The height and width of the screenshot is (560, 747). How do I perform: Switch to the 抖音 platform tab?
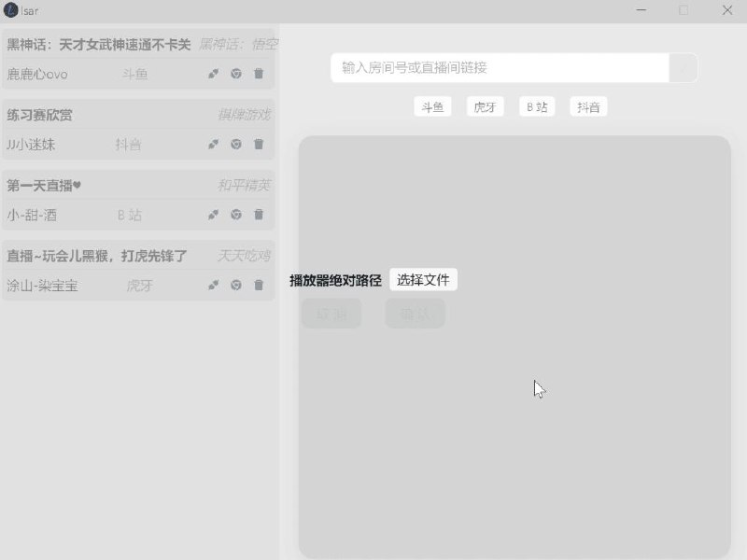588,105
